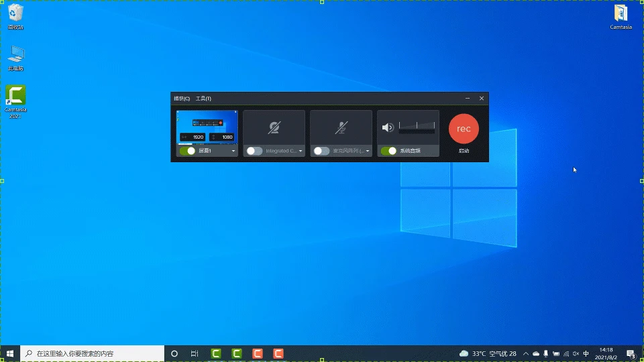Open the Windows Start menu
Image resolution: width=644 pixels, height=362 pixels.
(x=10, y=353)
